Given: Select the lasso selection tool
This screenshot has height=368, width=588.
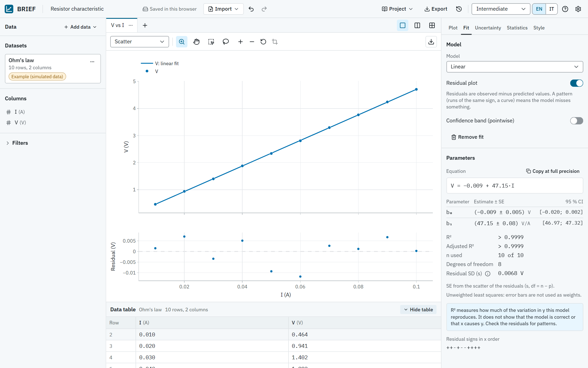Looking at the screenshot, I should (226, 42).
